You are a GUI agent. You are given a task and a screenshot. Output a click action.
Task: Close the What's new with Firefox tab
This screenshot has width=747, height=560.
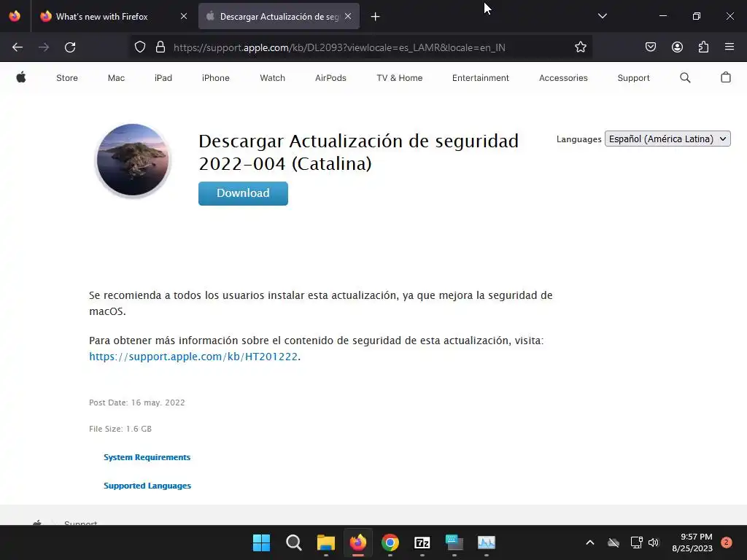click(184, 16)
